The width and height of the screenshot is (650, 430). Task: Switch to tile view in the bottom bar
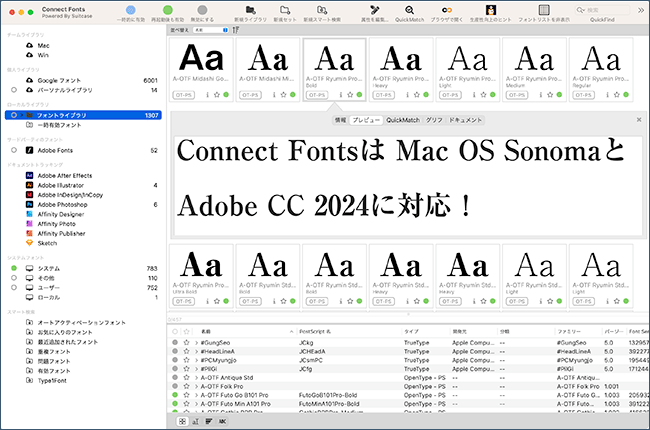(182, 421)
